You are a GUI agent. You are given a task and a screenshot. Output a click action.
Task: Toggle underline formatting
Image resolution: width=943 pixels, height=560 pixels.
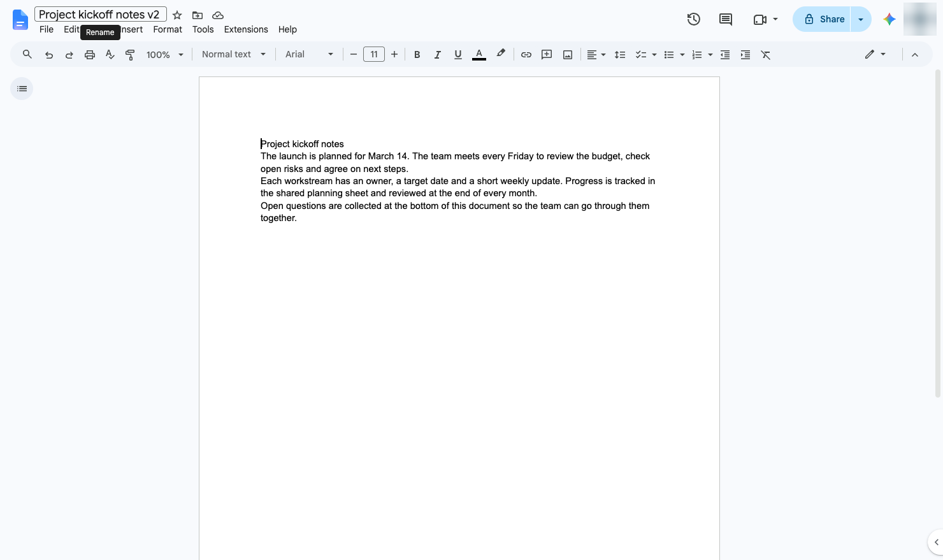pyautogui.click(x=458, y=55)
